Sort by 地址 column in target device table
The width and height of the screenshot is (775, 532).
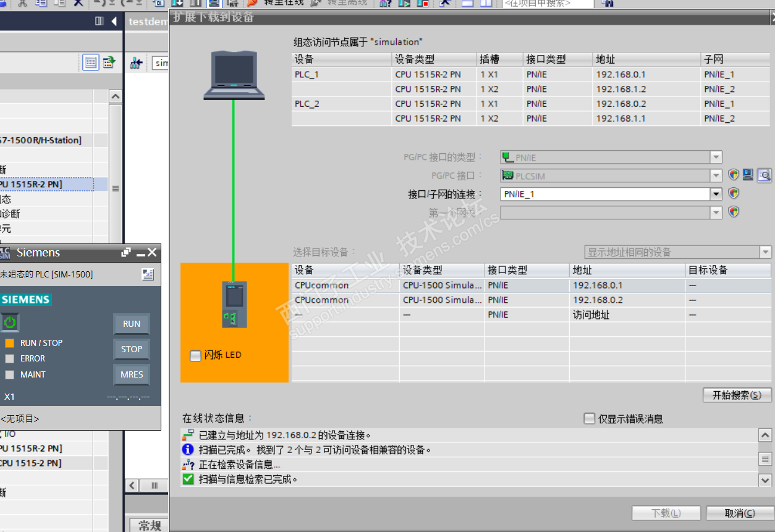coord(627,270)
